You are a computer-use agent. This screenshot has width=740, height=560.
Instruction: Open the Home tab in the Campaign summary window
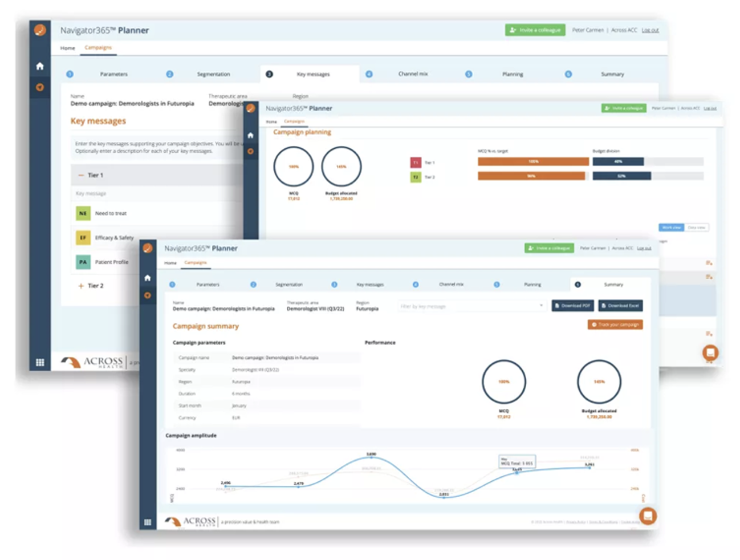170,263
